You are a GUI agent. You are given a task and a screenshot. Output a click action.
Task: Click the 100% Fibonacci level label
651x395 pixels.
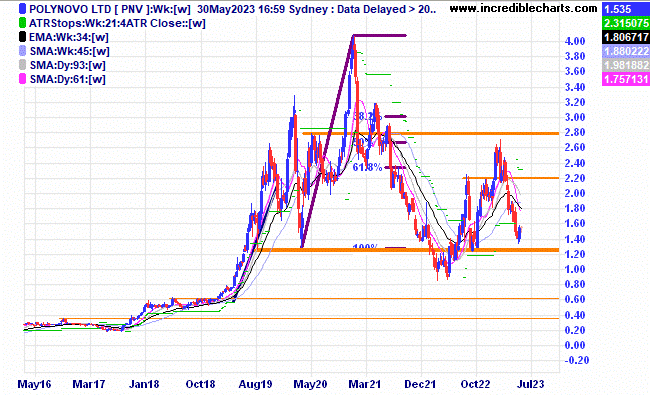(x=366, y=246)
